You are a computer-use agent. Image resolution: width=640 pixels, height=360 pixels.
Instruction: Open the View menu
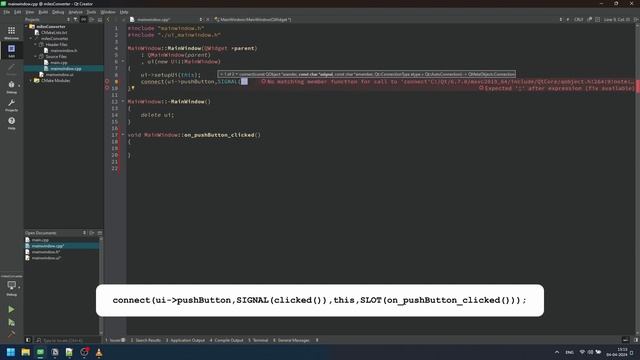click(x=30, y=12)
